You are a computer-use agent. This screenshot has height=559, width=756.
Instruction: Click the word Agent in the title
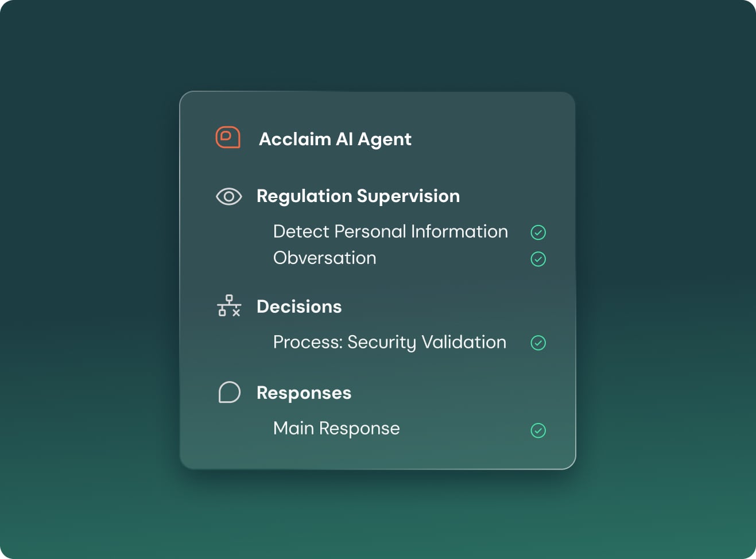click(385, 140)
